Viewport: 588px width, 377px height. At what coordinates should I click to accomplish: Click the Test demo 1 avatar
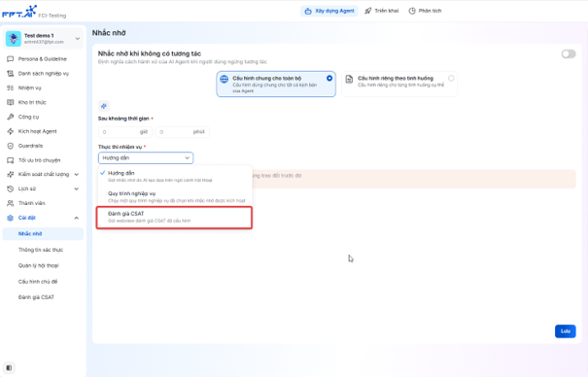click(x=14, y=39)
